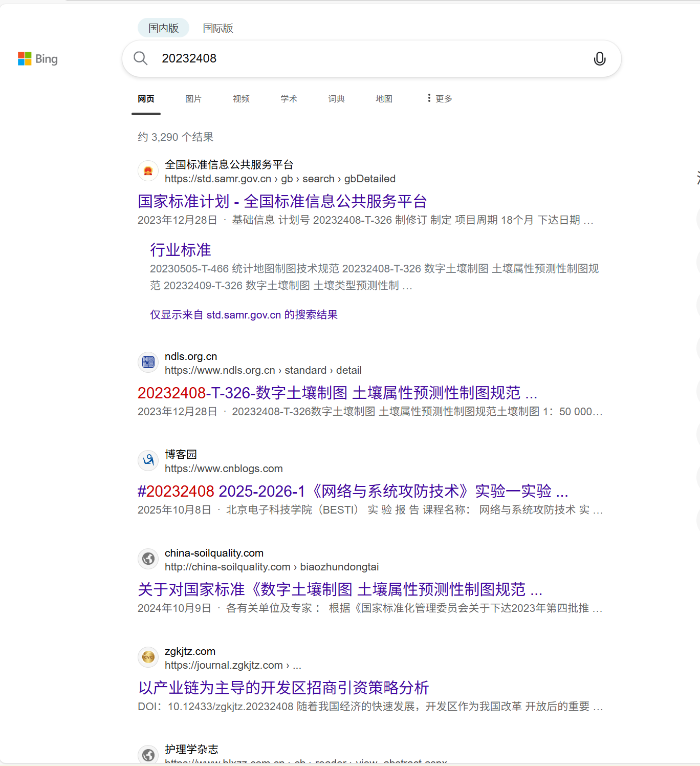This screenshot has width=700, height=766.
Task: Click the search box containing 20232408
Action: coord(371,59)
